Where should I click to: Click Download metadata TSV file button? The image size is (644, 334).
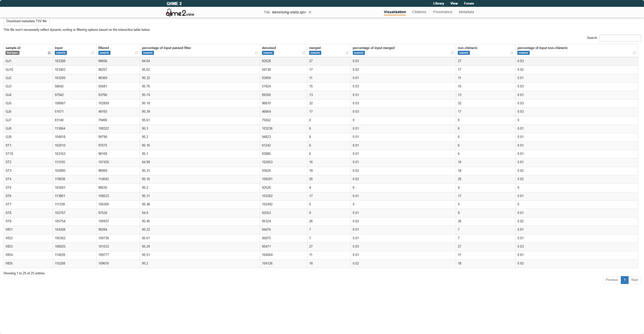(26, 21)
